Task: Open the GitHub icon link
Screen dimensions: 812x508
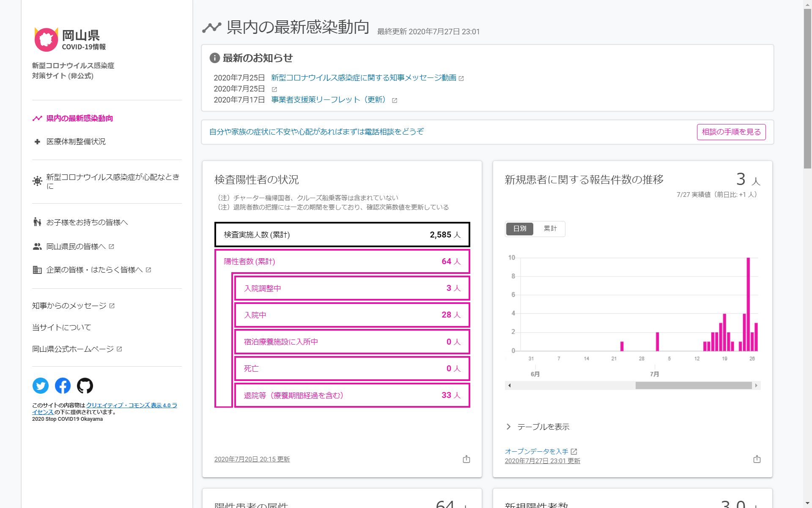Action: coord(85,386)
